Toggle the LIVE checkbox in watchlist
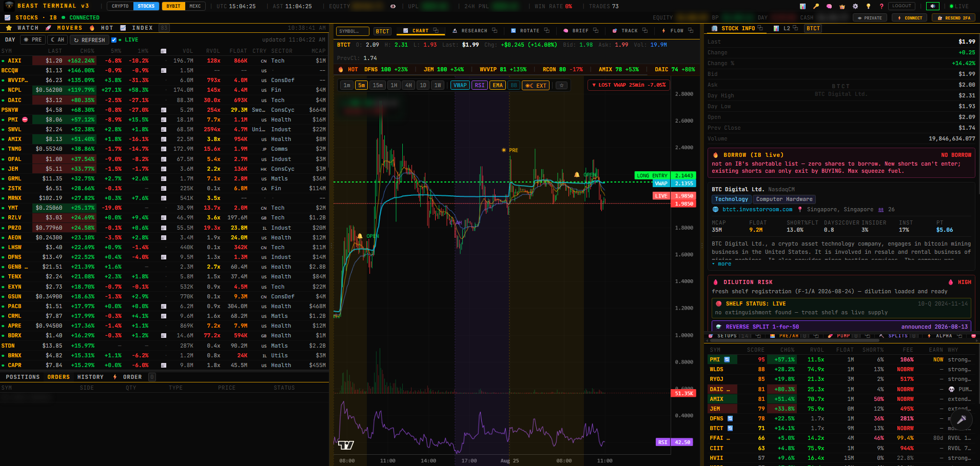Image resolution: width=980 pixels, height=466 pixels. click(114, 40)
